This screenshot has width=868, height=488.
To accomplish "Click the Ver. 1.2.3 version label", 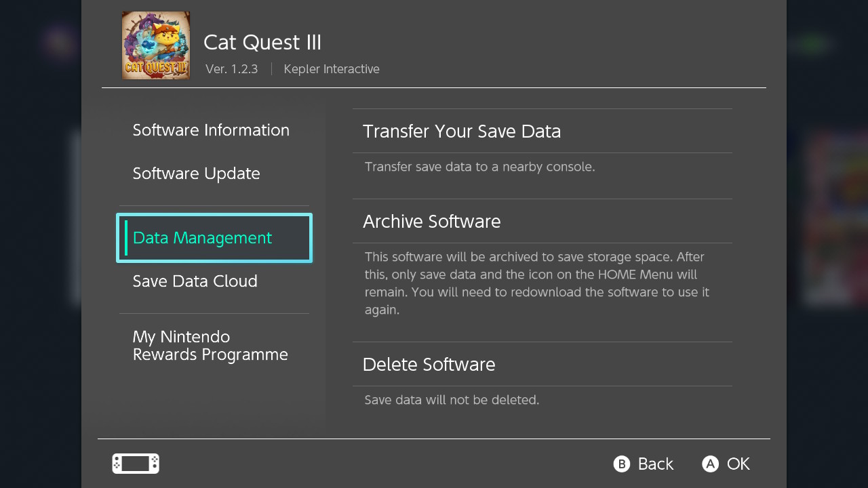I will (x=232, y=69).
